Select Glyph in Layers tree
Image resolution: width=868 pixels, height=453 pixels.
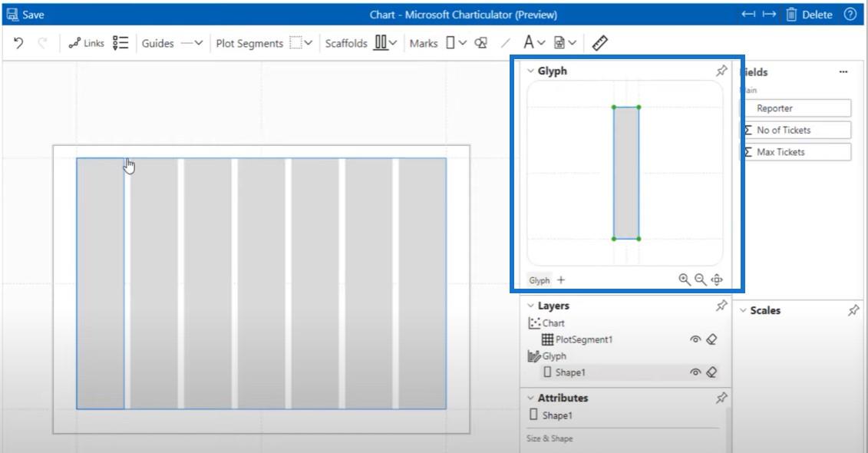(547, 356)
